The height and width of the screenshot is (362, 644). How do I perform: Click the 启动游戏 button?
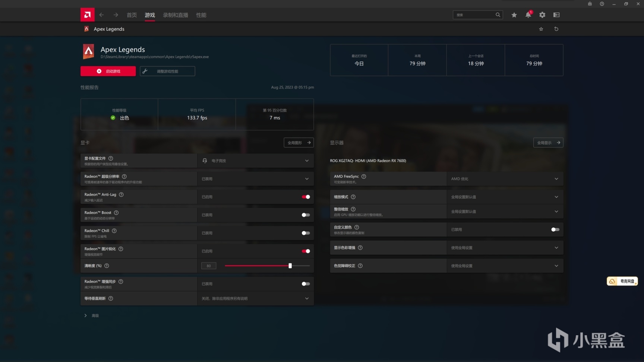pos(108,71)
